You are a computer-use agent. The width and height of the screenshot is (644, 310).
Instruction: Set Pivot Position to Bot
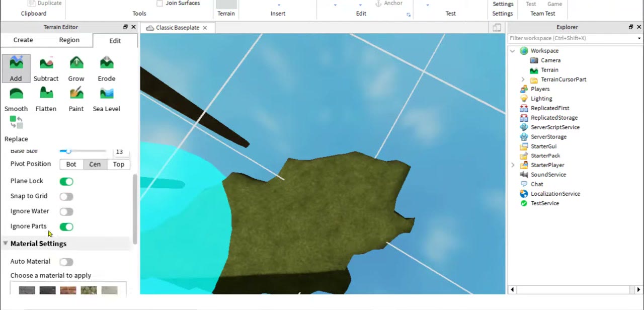point(71,164)
